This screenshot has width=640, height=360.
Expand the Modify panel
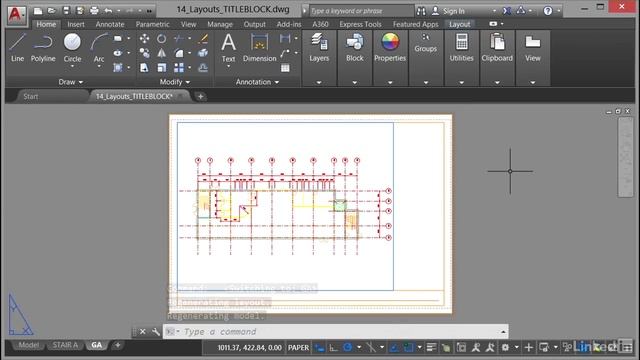point(175,82)
